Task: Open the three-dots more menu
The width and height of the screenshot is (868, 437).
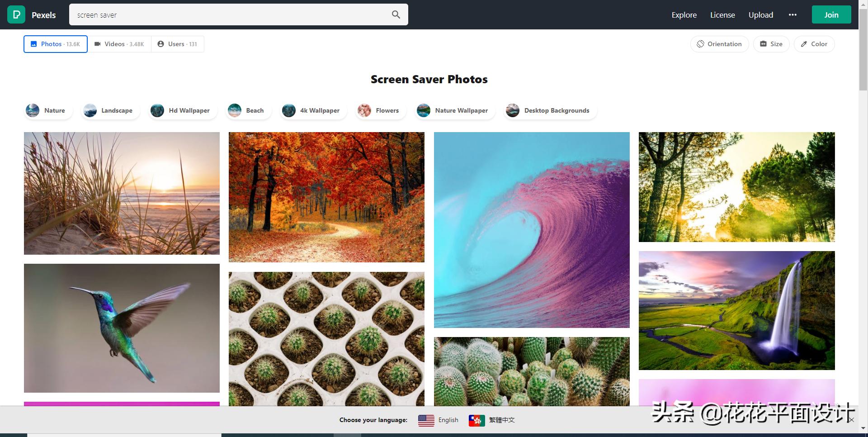Action: coord(793,15)
